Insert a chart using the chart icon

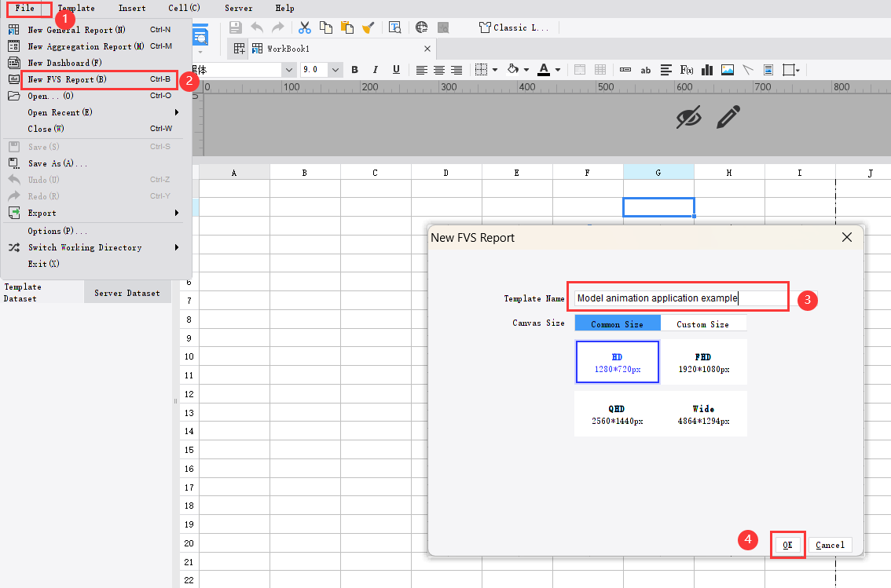click(706, 70)
